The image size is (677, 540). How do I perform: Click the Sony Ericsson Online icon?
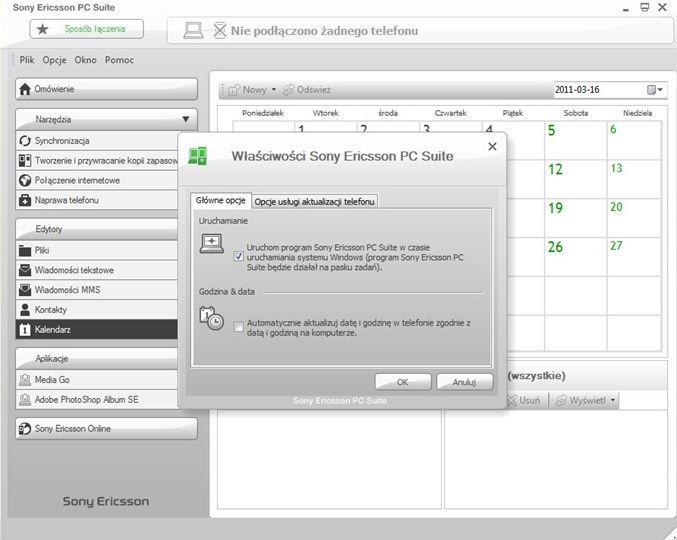tap(25, 429)
